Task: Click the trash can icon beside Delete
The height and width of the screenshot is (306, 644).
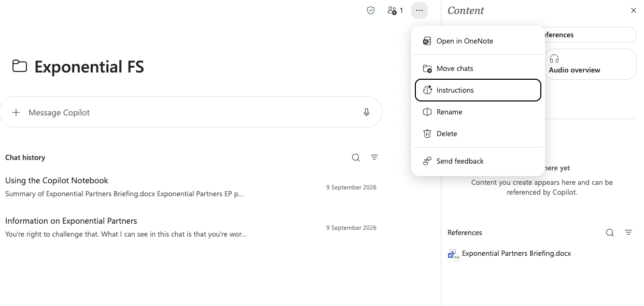Action: (x=427, y=134)
